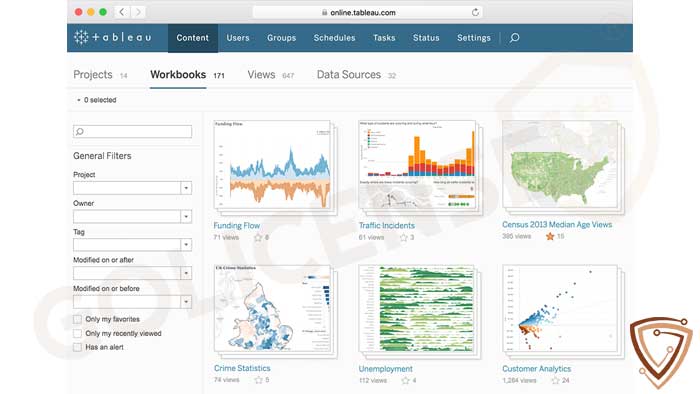Expand the Project filter dropdown
This screenshot has height=394, width=700.
[186, 188]
